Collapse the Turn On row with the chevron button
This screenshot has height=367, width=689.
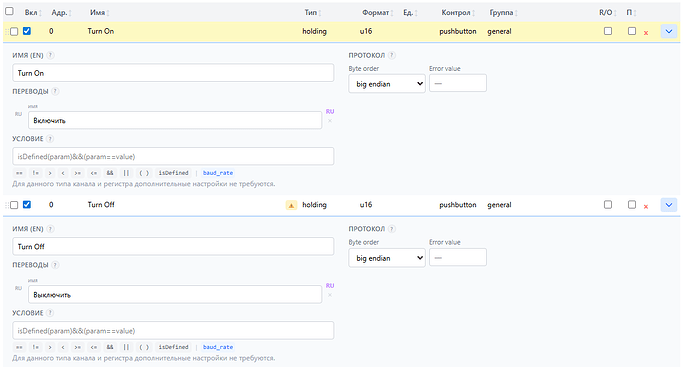(669, 32)
